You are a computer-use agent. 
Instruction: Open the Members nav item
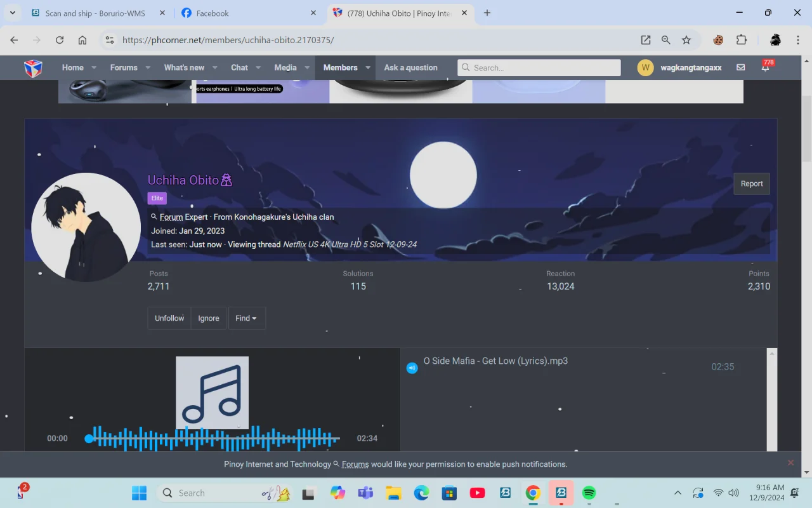340,67
